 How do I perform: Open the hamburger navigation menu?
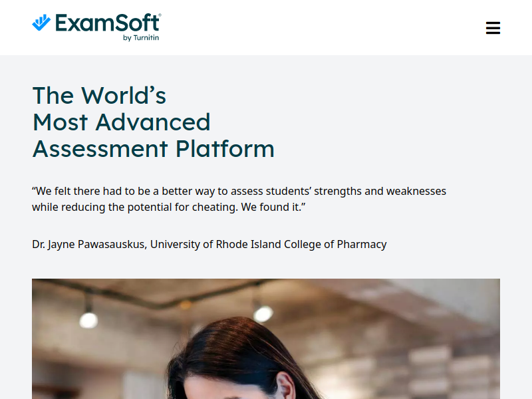[493, 28]
